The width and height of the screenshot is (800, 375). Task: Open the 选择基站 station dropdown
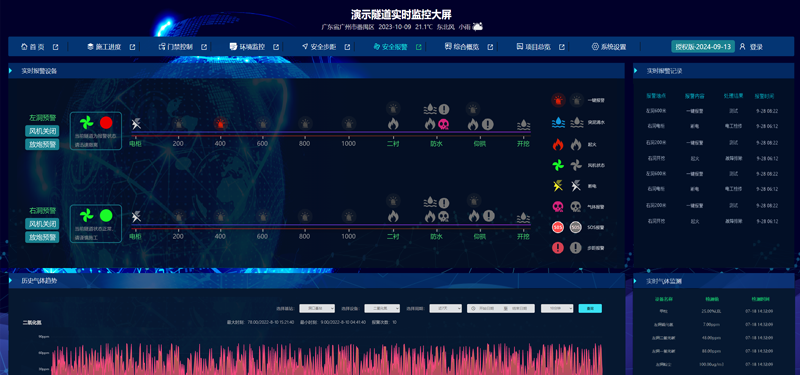pos(317,308)
